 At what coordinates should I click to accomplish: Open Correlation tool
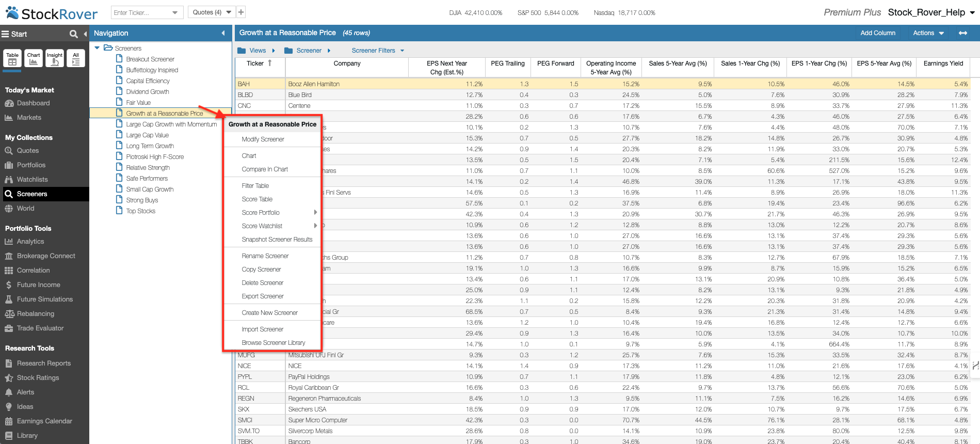[33, 271]
